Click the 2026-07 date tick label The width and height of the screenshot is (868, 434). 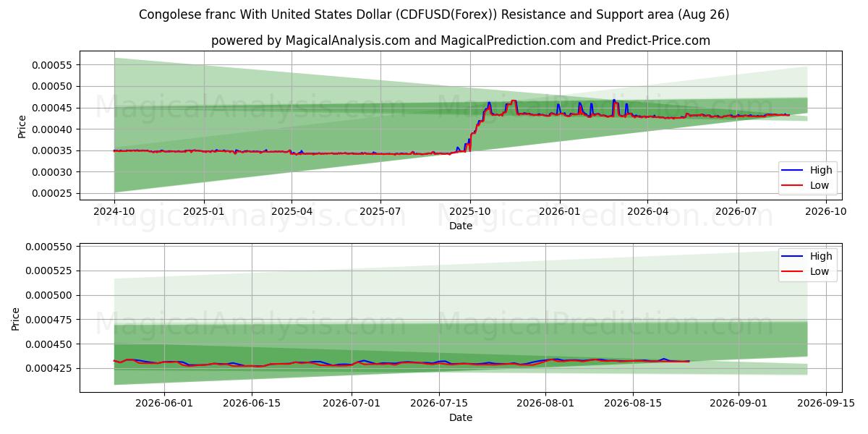click(x=736, y=211)
